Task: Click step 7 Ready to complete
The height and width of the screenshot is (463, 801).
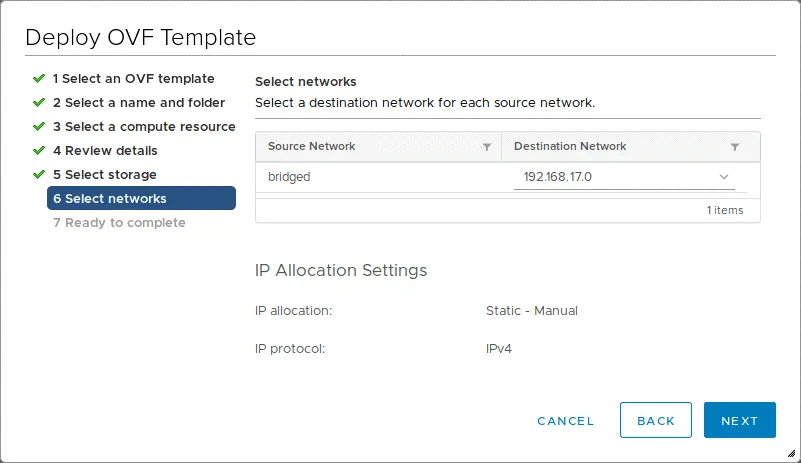Action: click(119, 222)
